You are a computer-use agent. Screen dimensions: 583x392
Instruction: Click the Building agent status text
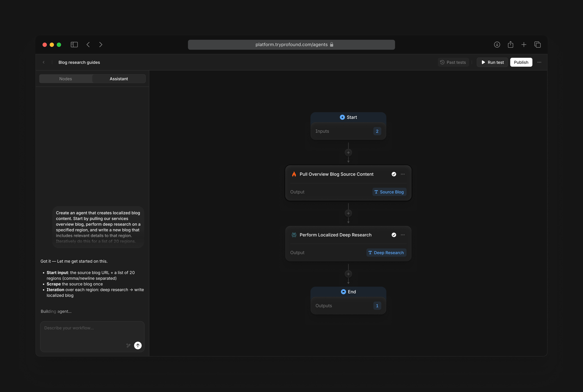pos(56,312)
